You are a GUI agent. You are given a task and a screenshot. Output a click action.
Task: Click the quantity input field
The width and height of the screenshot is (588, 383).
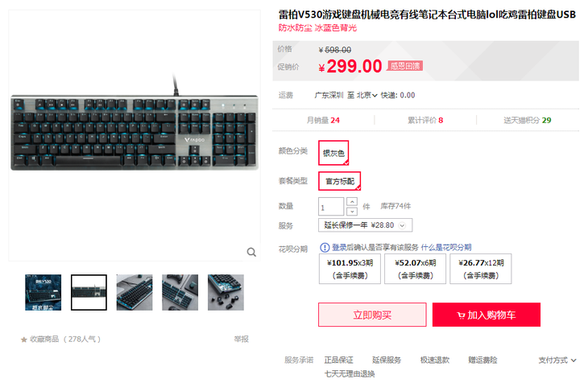coord(331,207)
